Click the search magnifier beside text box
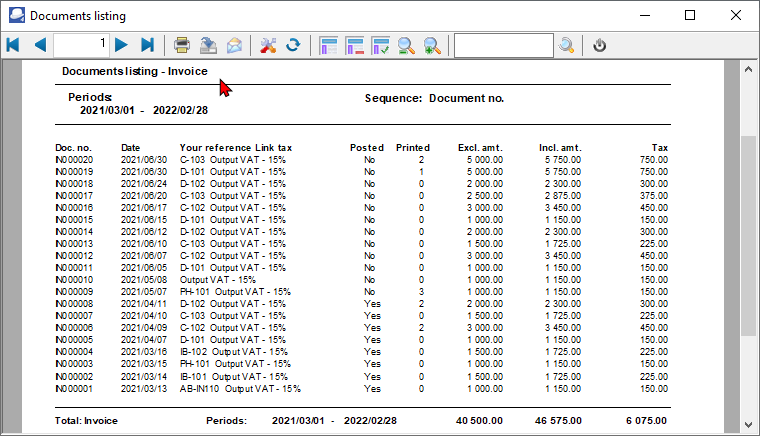The width and height of the screenshot is (760, 436). pos(566,46)
